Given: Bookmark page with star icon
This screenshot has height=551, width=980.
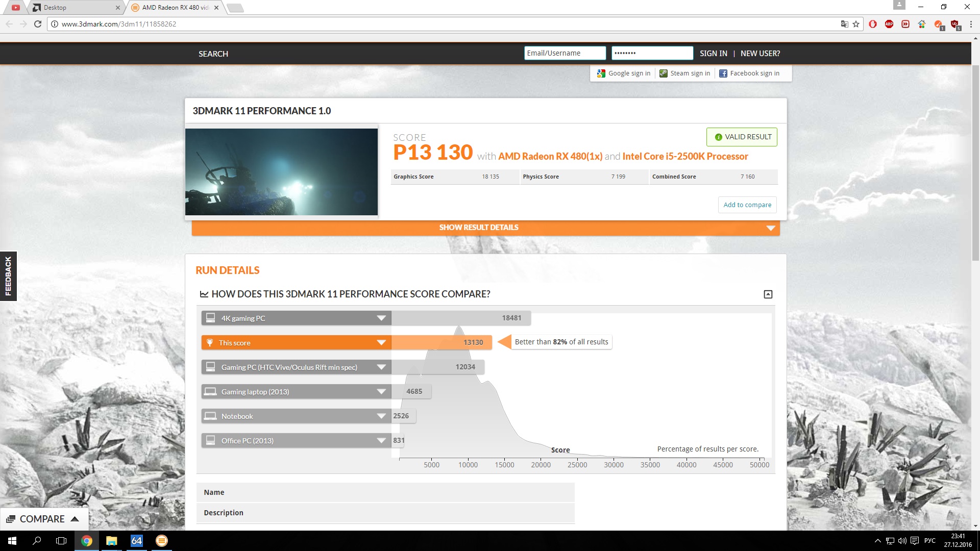Looking at the screenshot, I should [x=856, y=24].
